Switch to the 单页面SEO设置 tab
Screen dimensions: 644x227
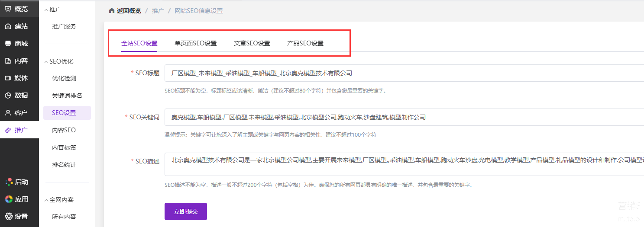pos(195,43)
